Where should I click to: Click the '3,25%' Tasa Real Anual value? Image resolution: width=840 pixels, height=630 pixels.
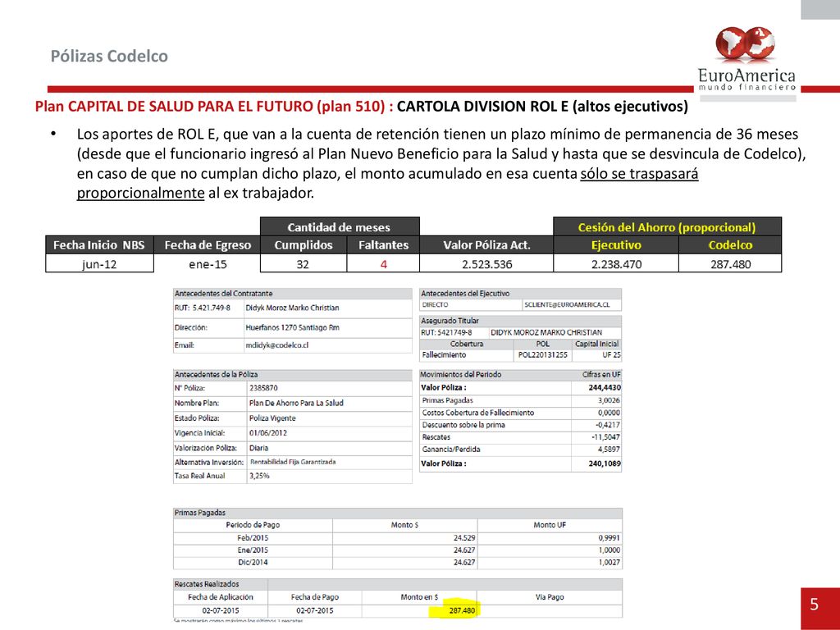pos(259,476)
